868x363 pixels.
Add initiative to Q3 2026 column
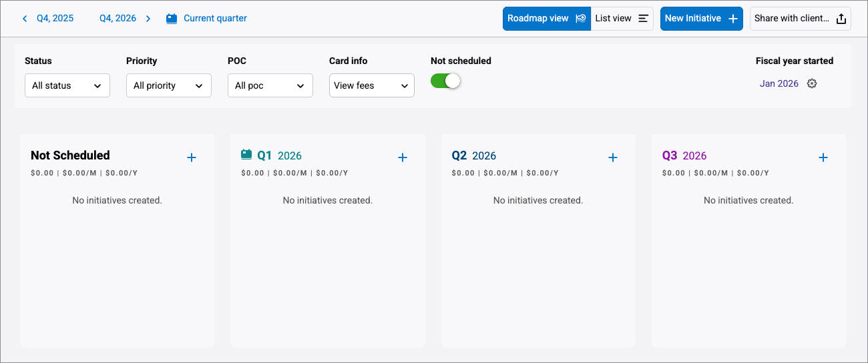pos(823,157)
